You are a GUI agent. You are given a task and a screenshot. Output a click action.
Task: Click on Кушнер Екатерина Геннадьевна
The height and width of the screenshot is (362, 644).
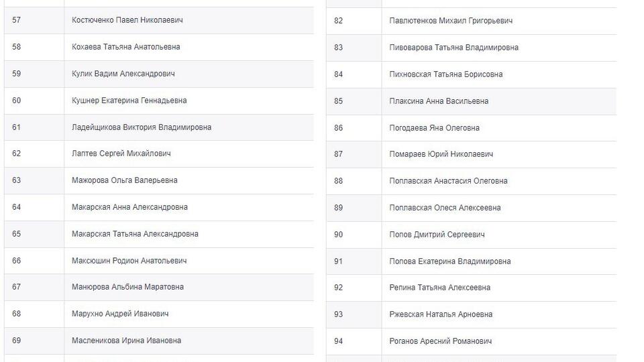pos(129,101)
